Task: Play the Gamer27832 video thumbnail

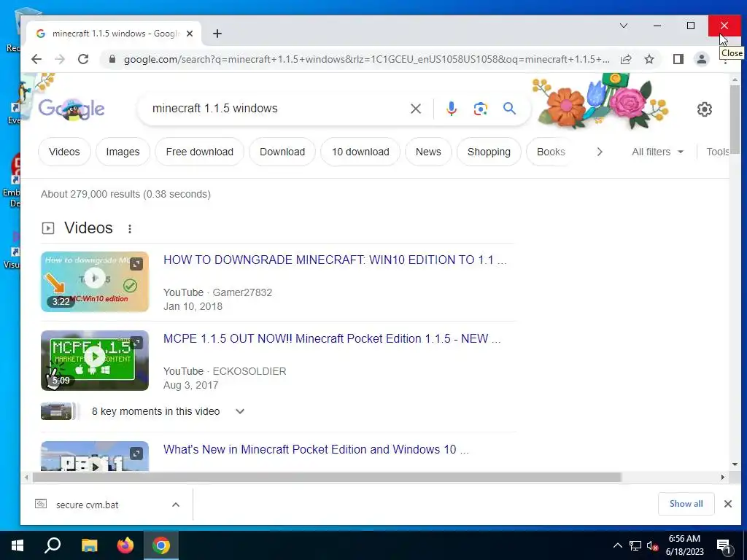Action: coord(95,282)
